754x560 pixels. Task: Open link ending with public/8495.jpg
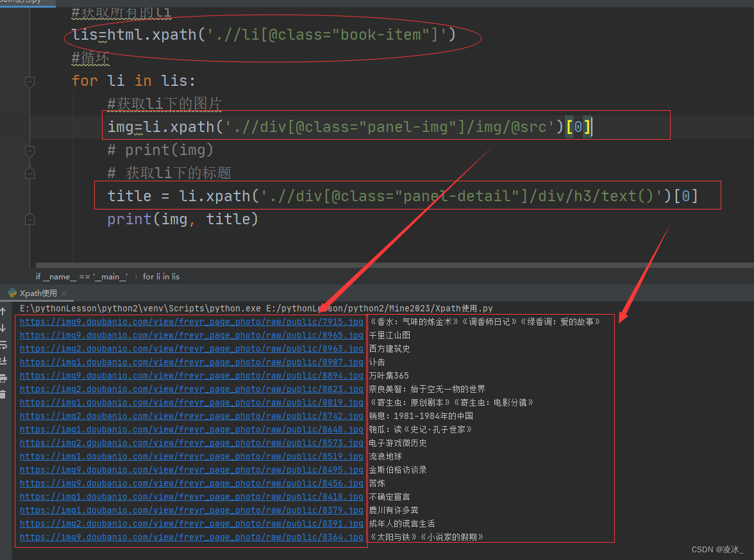191,470
